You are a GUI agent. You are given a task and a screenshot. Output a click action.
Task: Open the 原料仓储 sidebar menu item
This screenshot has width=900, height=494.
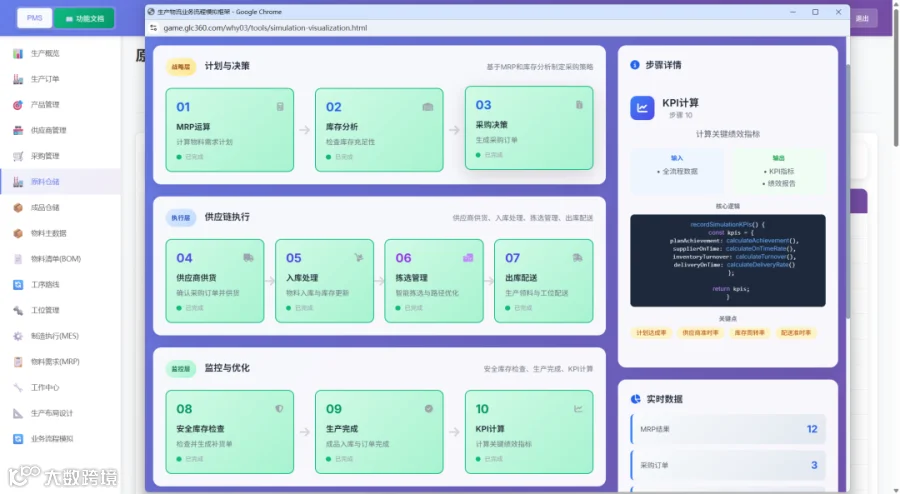coord(60,182)
